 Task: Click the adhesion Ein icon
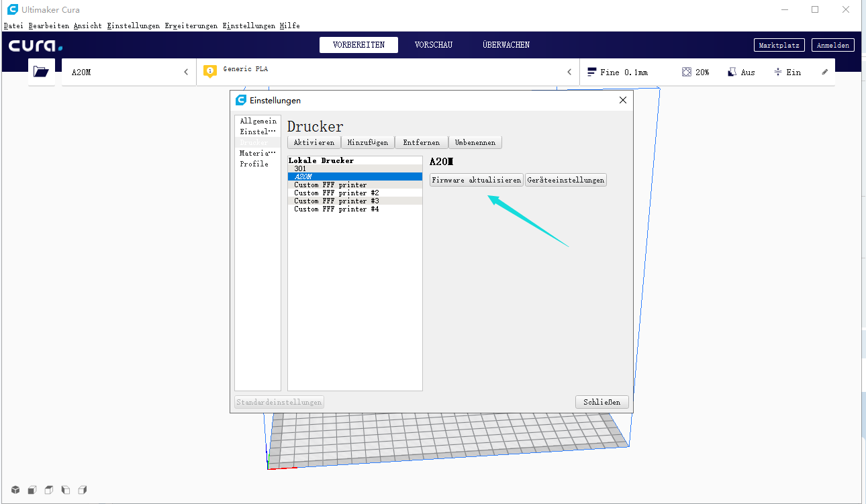pos(778,72)
